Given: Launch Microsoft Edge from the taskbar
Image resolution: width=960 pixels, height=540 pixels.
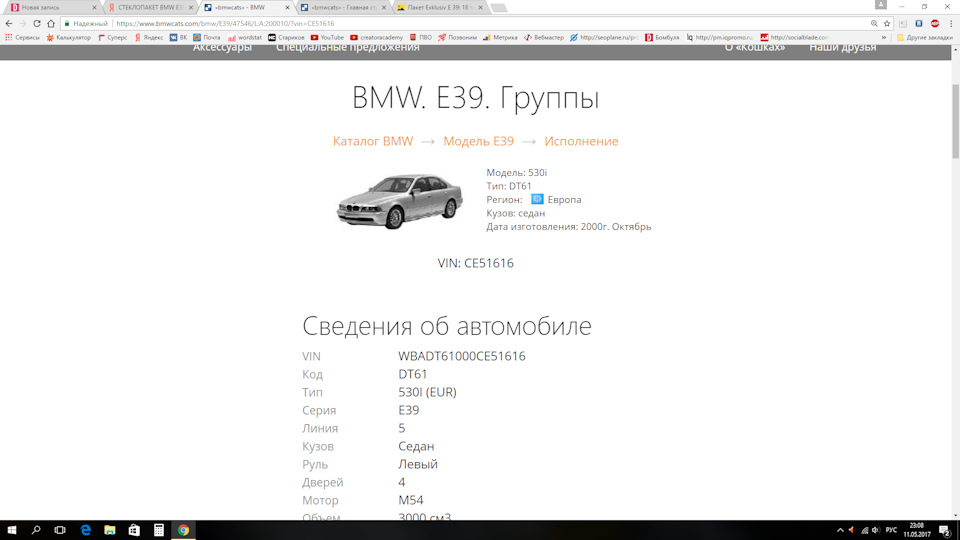Looking at the screenshot, I should (85, 530).
